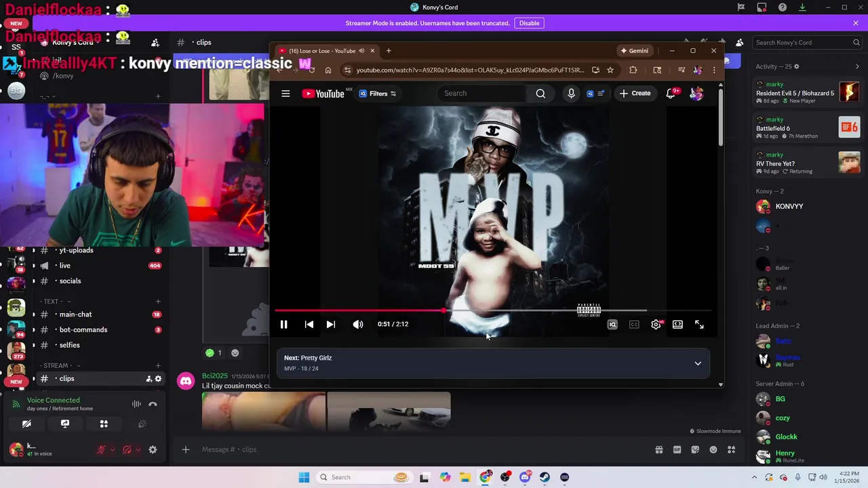This screenshot has width=868, height=488.
Task: Focus the YouTube search box
Action: pos(483,94)
